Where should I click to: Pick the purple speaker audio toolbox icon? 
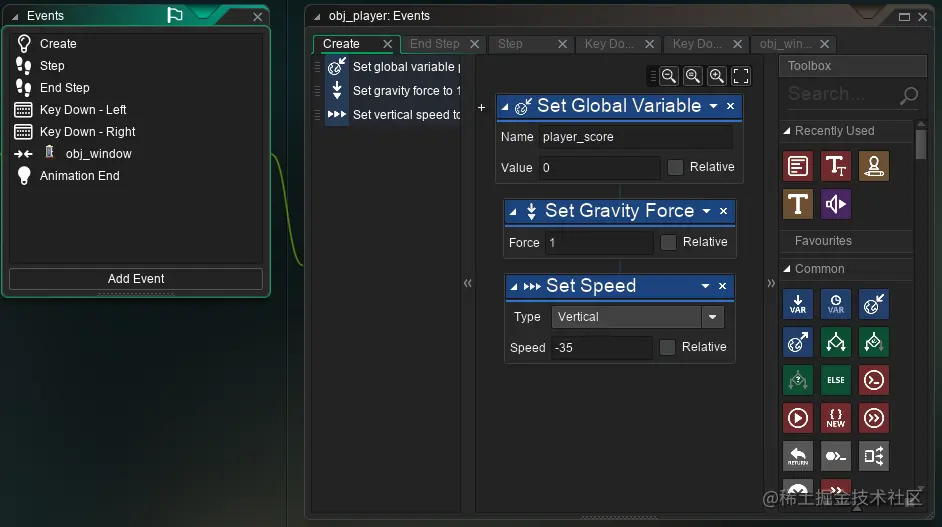[x=836, y=204]
